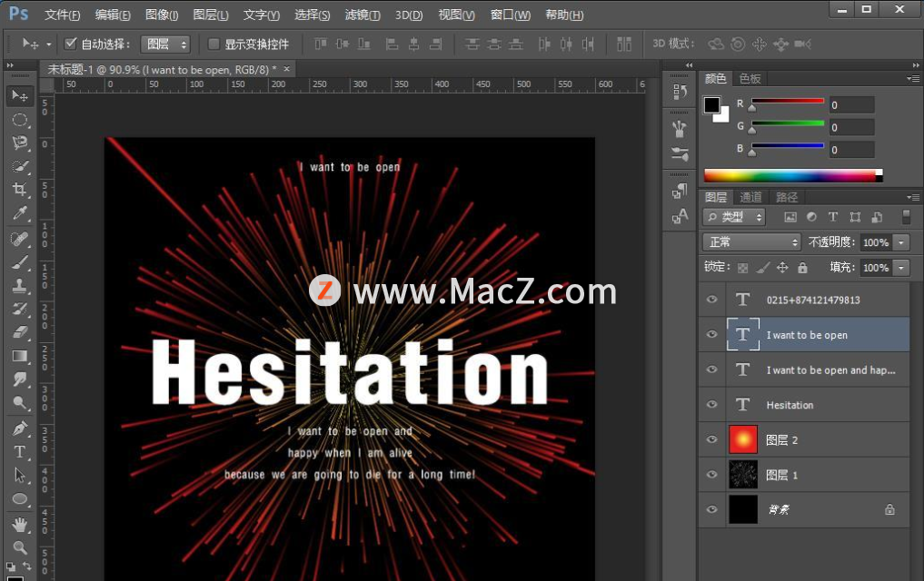The width and height of the screenshot is (924, 581).
Task: Select the Hesitation layer name
Action: point(790,405)
